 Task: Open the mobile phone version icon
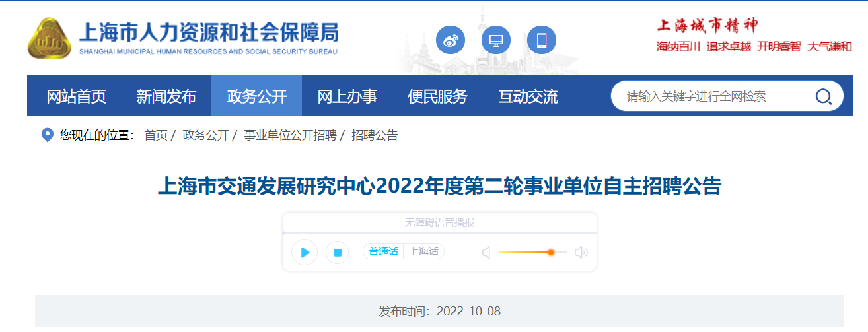coord(542,41)
